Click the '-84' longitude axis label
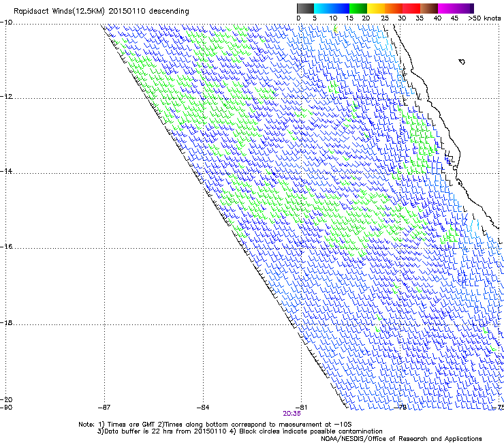504x443 pixels. [x=203, y=408]
